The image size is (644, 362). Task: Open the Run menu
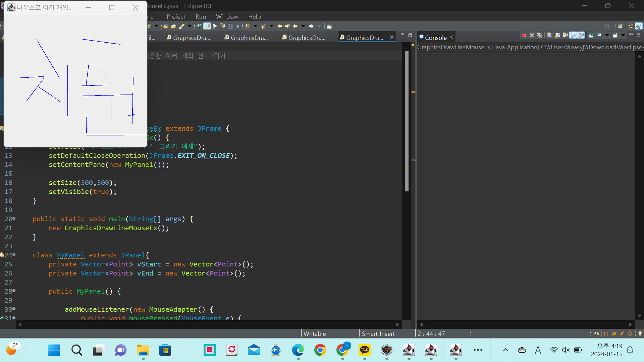pos(201,16)
